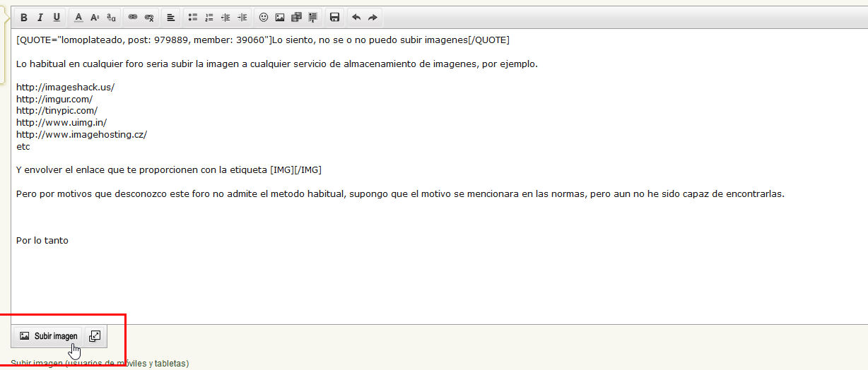Save draft with the floppy disk icon
The image size is (868, 370).
point(335,17)
